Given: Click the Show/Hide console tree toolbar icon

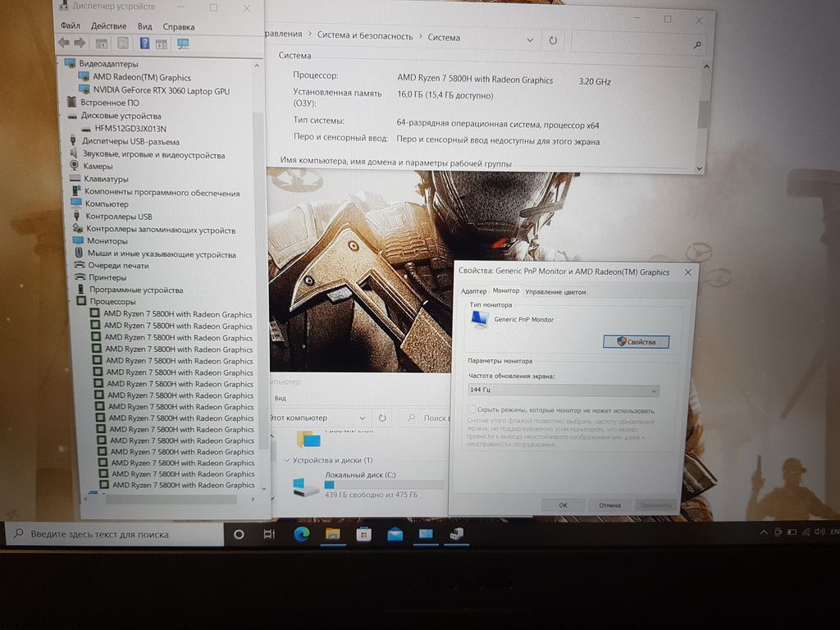Looking at the screenshot, I should point(102,43).
